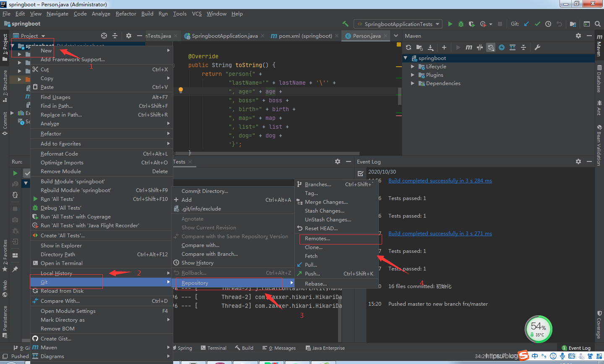
Task: Open Project Structure toolbar icon
Action: pyautogui.click(x=573, y=24)
